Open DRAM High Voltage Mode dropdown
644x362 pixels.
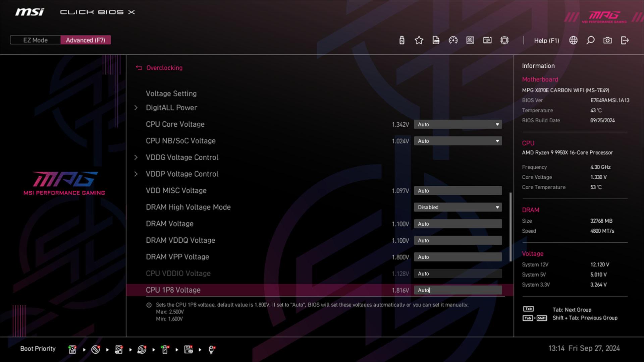[458, 207]
